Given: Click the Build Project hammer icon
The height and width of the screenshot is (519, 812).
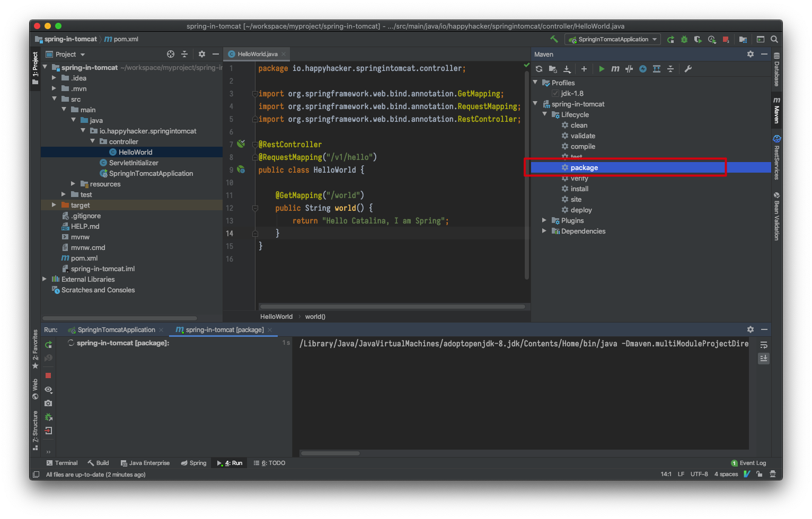Looking at the screenshot, I should click(554, 39).
